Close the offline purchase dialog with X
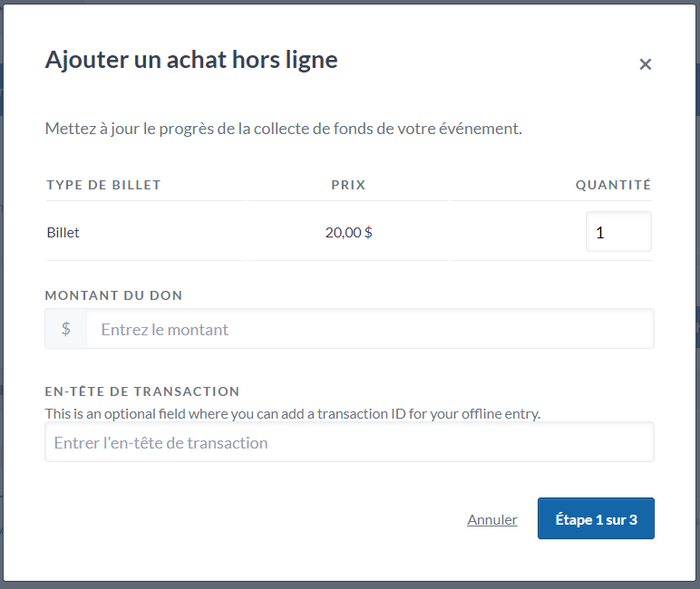Screen dimensions: 700x589 645,64
